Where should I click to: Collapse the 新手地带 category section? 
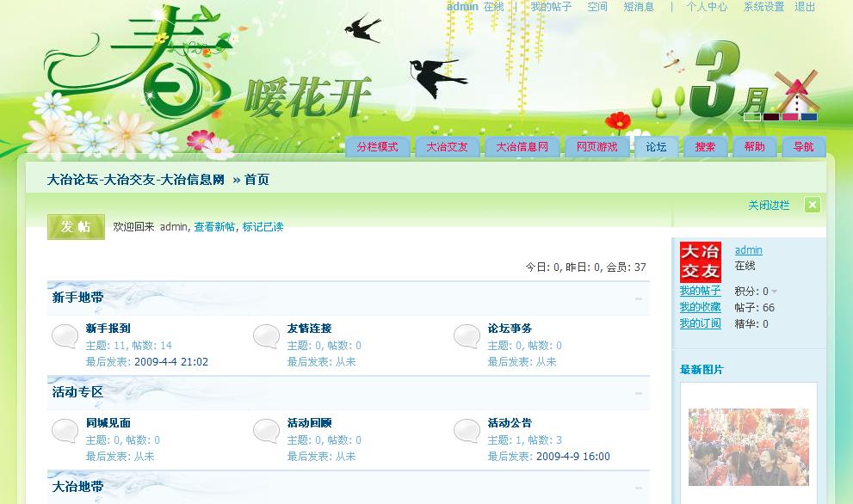[638, 298]
